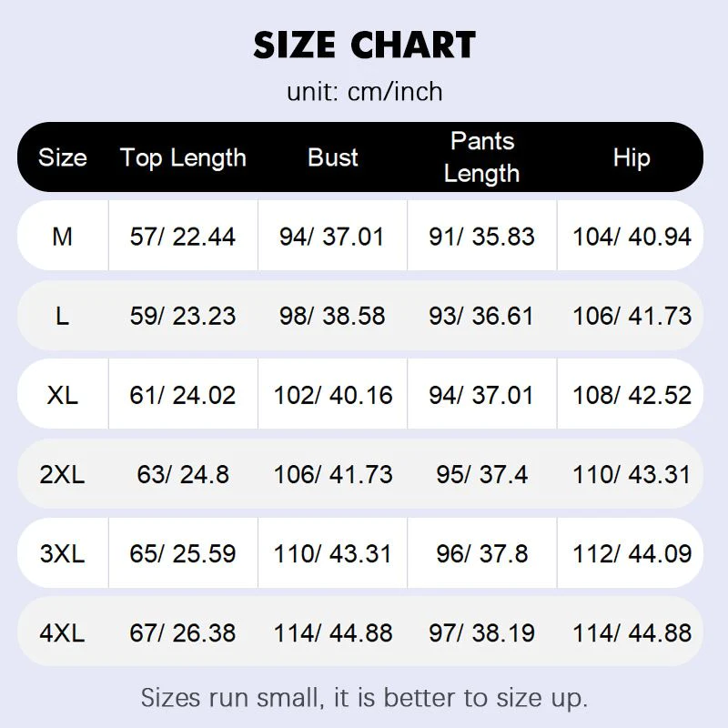This screenshot has width=728, height=728.
Task: Select the Hip column header
Action: coord(632,157)
